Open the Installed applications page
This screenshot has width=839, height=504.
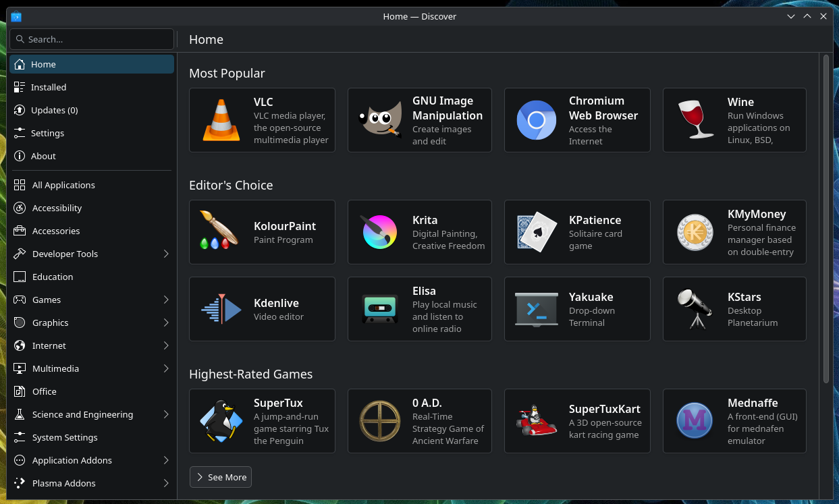pyautogui.click(x=92, y=87)
